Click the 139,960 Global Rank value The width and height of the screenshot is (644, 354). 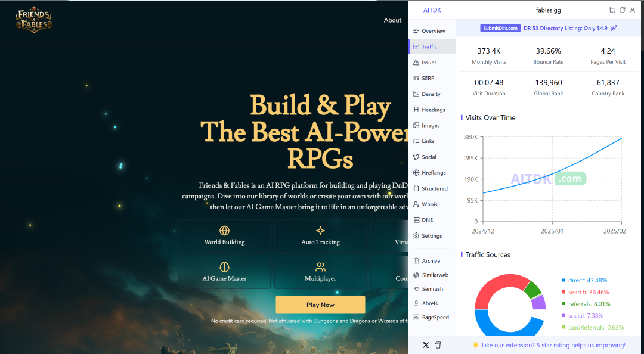[549, 83]
